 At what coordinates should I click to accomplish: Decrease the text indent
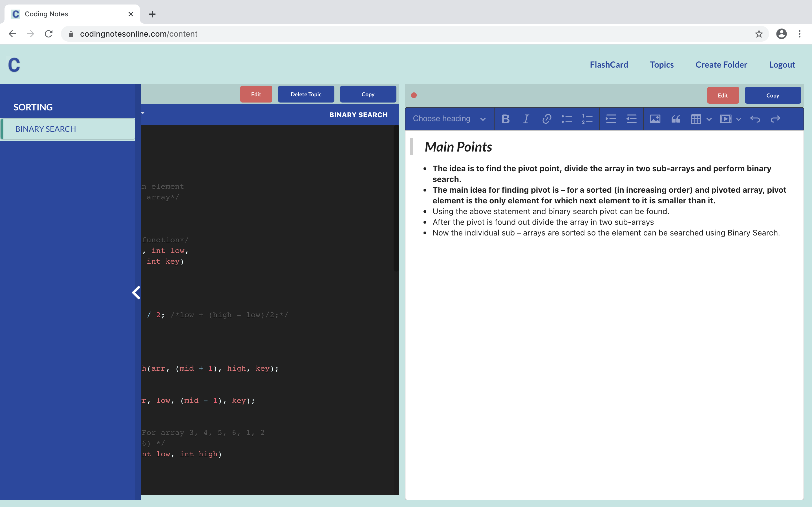pos(631,118)
